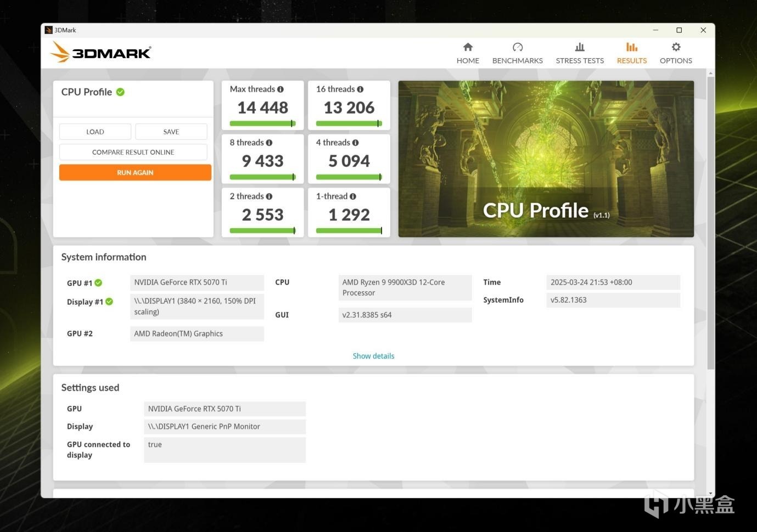The image size is (757, 532).
Task: Click the orange RUN AGAIN button
Action: pos(135,172)
